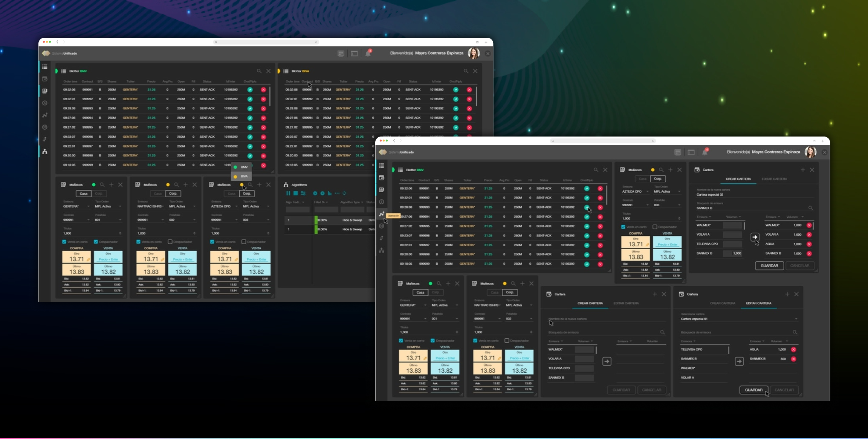Pause algorithms in the Algorithms panel toolbar
Screen dimensions: 868x439
point(288,193)
